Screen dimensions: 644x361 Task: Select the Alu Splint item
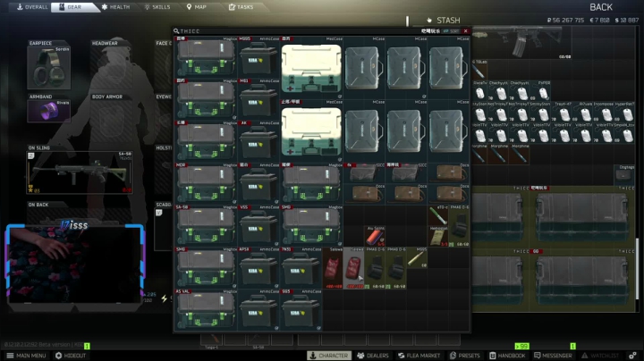[x=374, y=236]
